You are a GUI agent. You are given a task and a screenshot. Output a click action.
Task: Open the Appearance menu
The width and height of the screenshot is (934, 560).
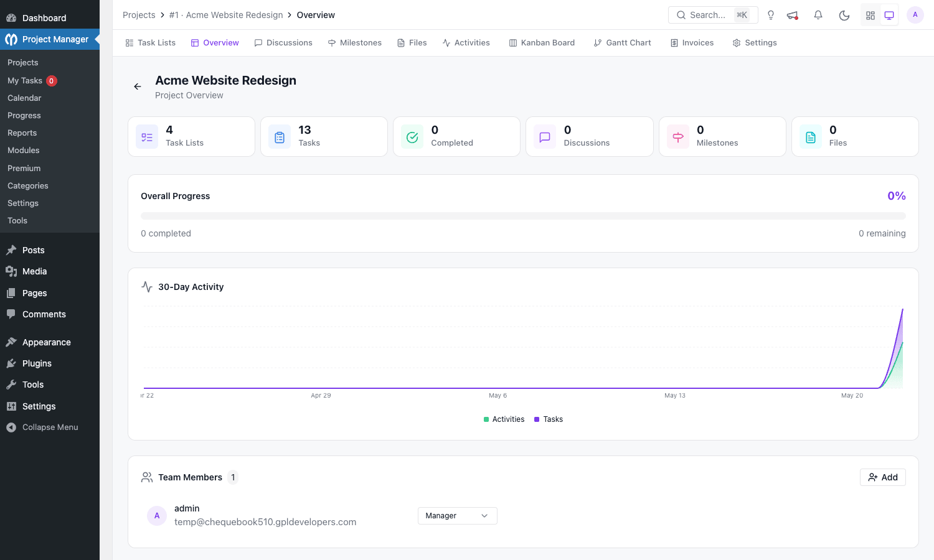point(50,342)
